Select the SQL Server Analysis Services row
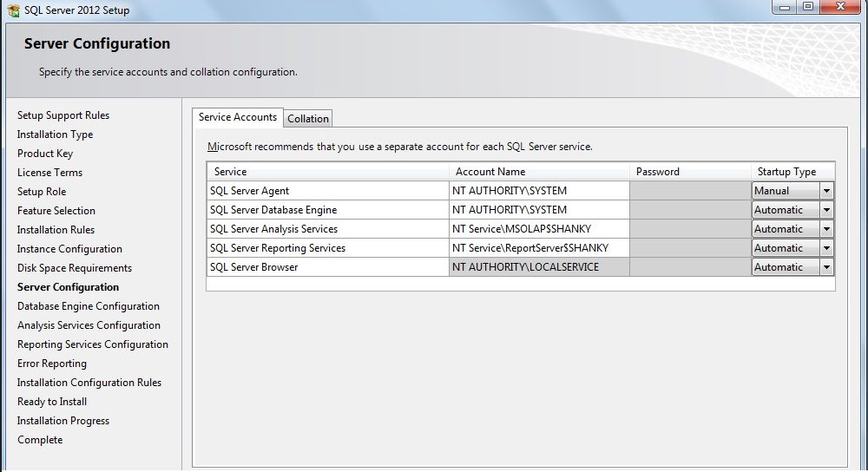Image resolution: width=868 pixels, height=472 pixels. 328,229
